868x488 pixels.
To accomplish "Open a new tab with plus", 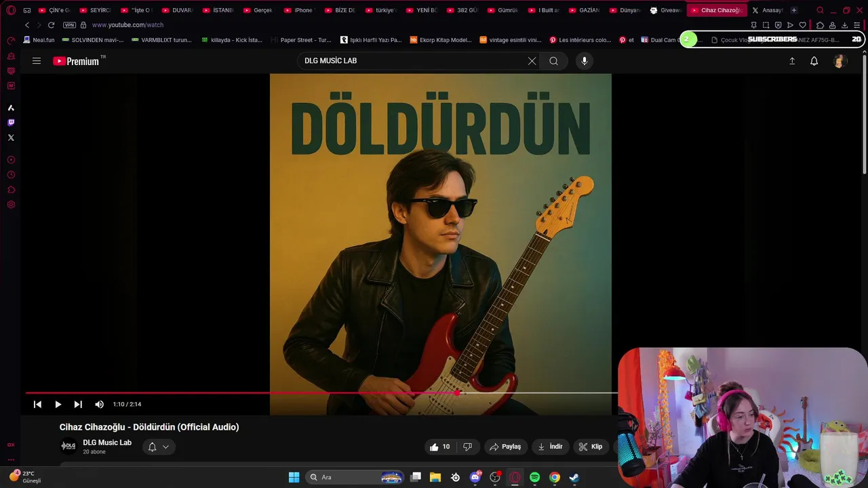I will (794, 10).
